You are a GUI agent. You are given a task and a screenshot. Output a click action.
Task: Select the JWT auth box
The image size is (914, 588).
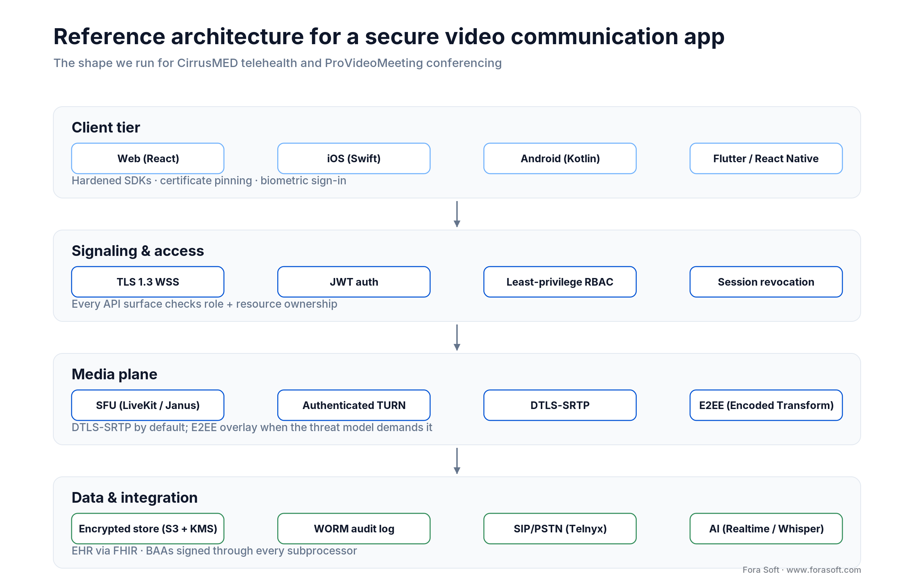tap(354, 282)
